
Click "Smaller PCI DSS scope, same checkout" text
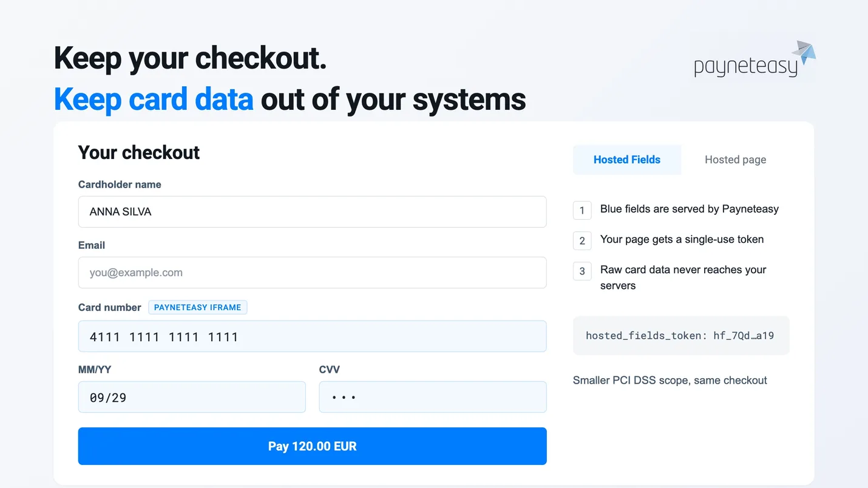tap(670, 381)
